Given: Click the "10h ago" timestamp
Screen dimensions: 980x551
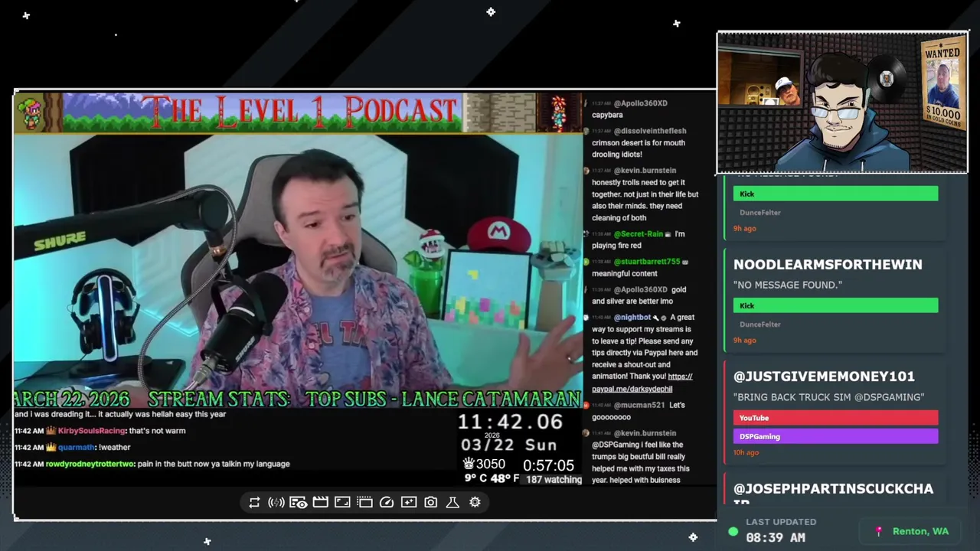Looking at the screenshot, I should (746, 452).
